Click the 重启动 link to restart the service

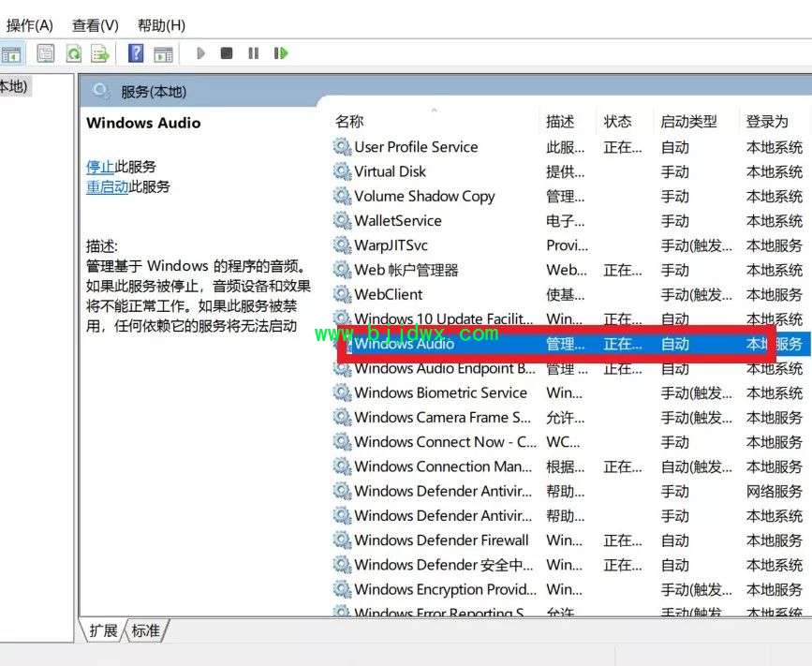click(107, 186)
